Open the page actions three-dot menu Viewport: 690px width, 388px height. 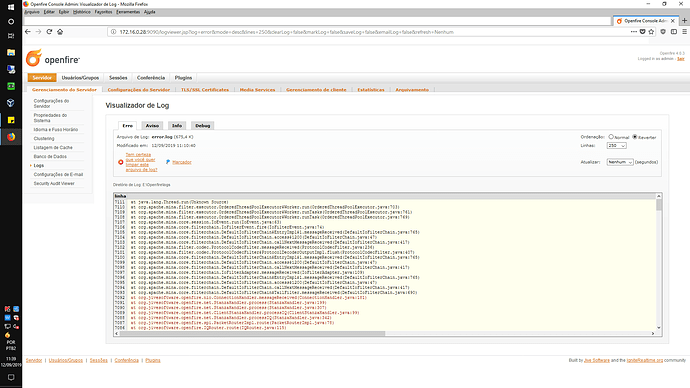pyautogui.click(x=634, y=32)
